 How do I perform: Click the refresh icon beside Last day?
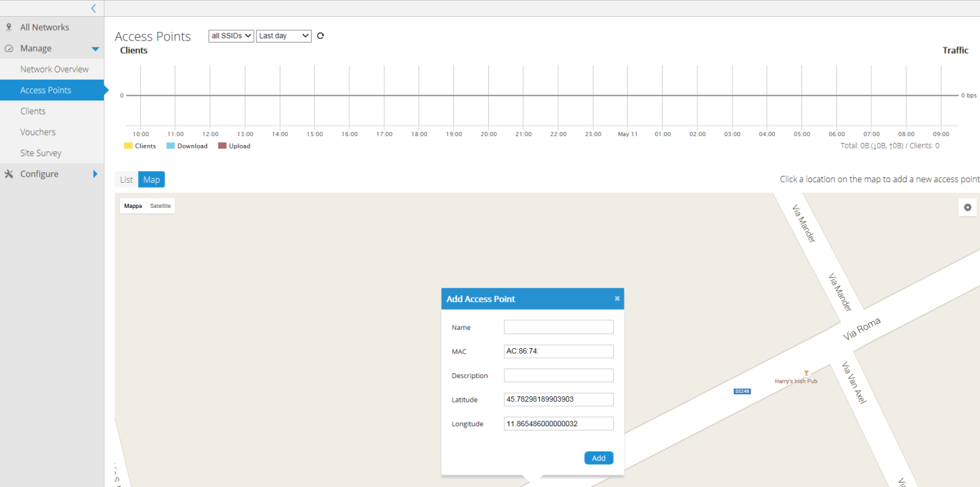pos(320,36)
